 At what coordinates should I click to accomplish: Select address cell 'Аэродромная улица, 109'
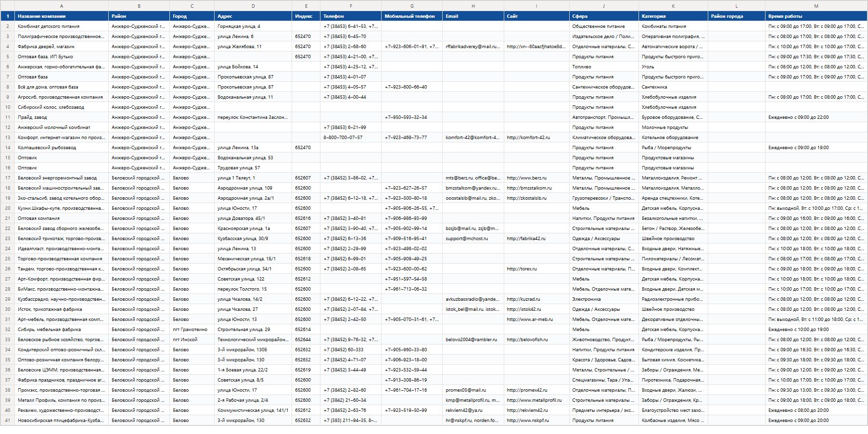253,188
